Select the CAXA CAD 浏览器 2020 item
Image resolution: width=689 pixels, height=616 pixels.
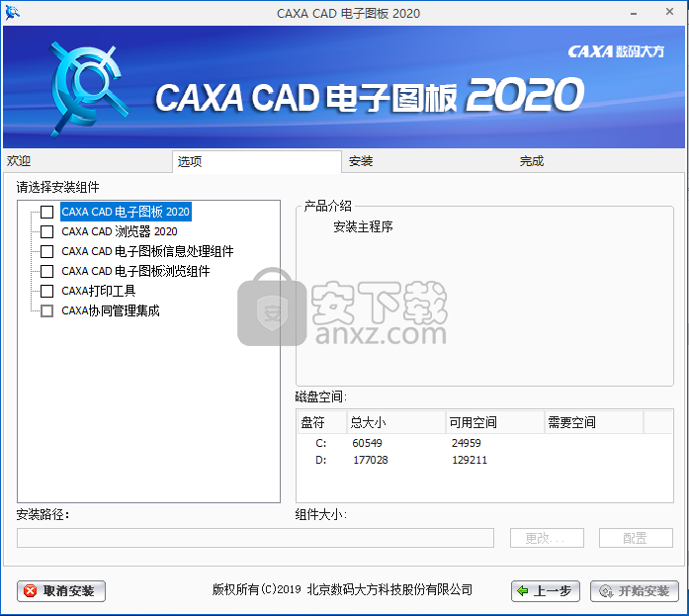tap(120, 231)
